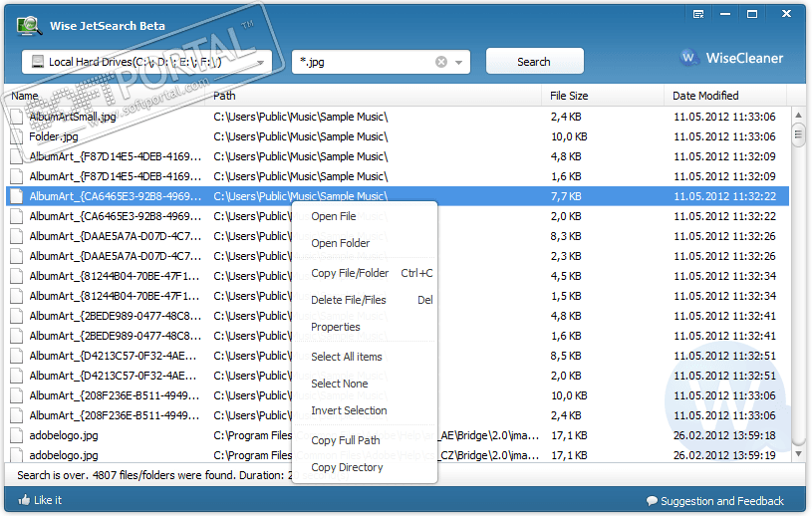The height and width of the screenshot is (516, 812).
Task: Open the title bar menu/options icon
Action: click(698, 14)
